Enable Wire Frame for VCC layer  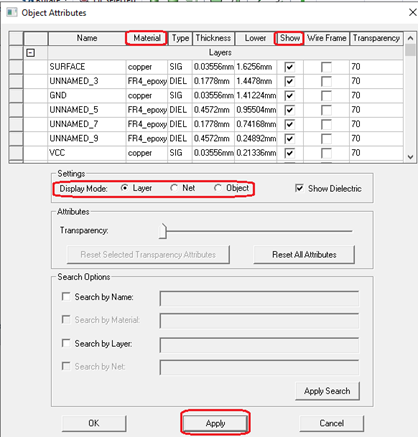click(326, 153)
